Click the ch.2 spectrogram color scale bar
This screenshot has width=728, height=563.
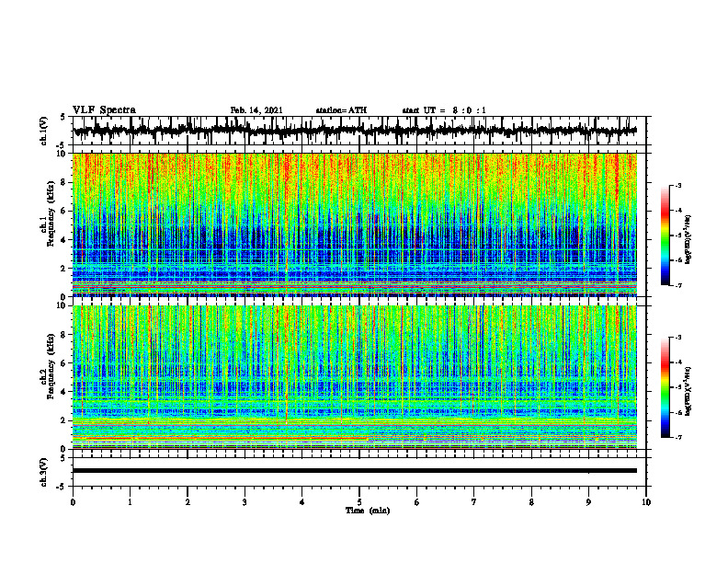(665, 387)
